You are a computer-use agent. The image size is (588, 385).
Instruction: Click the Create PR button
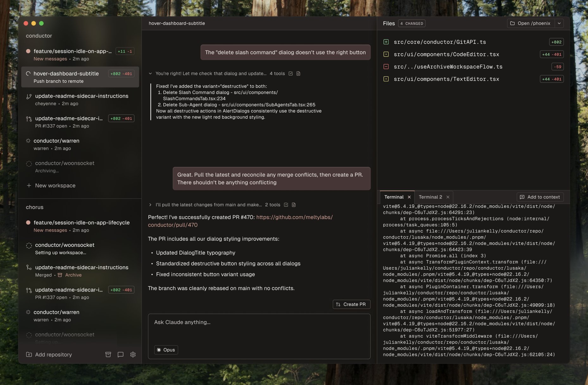pyautogui.click(x=351, y=304)
